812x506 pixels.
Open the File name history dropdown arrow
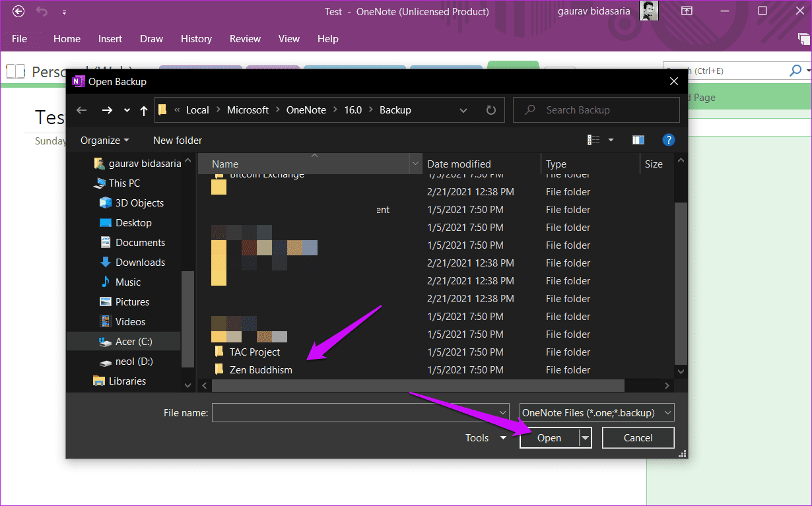(503, 412)
